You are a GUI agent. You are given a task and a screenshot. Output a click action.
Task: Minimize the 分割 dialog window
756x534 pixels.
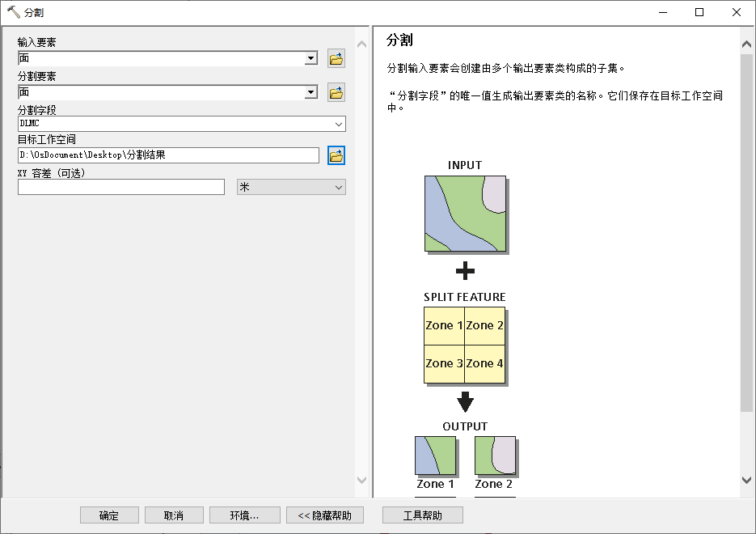click(x=663, y=12)
